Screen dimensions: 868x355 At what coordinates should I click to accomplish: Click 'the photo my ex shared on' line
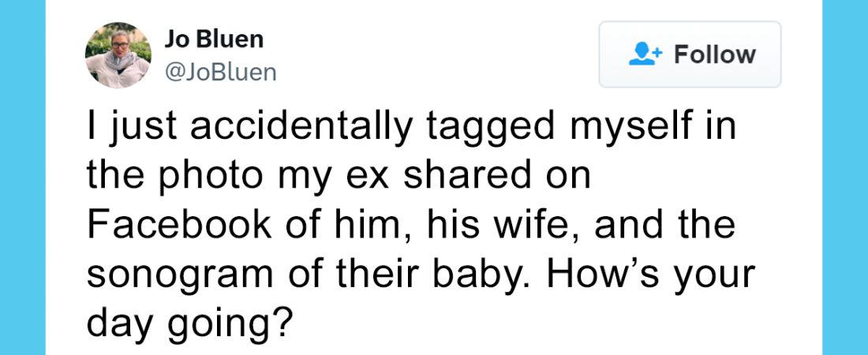(339, 177)
